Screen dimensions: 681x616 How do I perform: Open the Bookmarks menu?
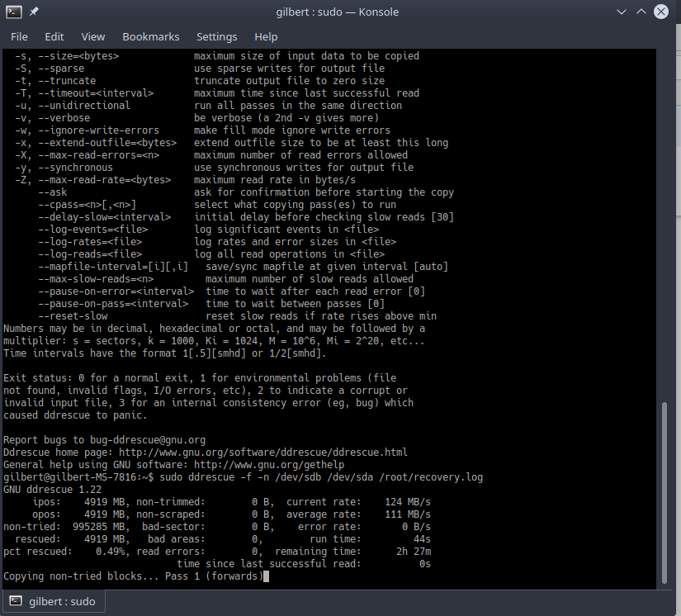[151, 37]
